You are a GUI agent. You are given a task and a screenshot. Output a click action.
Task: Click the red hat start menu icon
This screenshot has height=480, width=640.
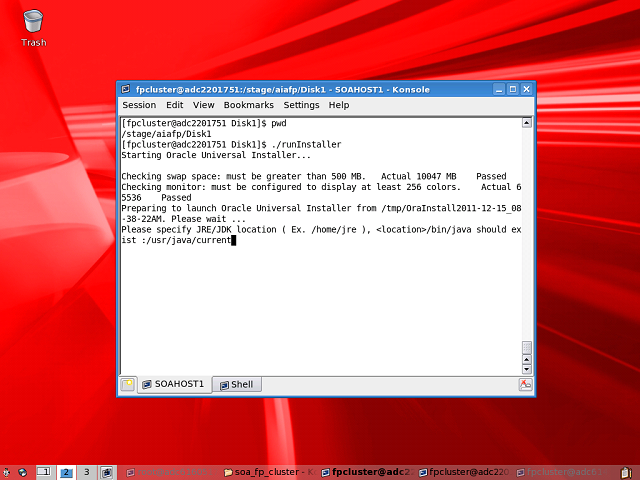[x=8, y=471]
